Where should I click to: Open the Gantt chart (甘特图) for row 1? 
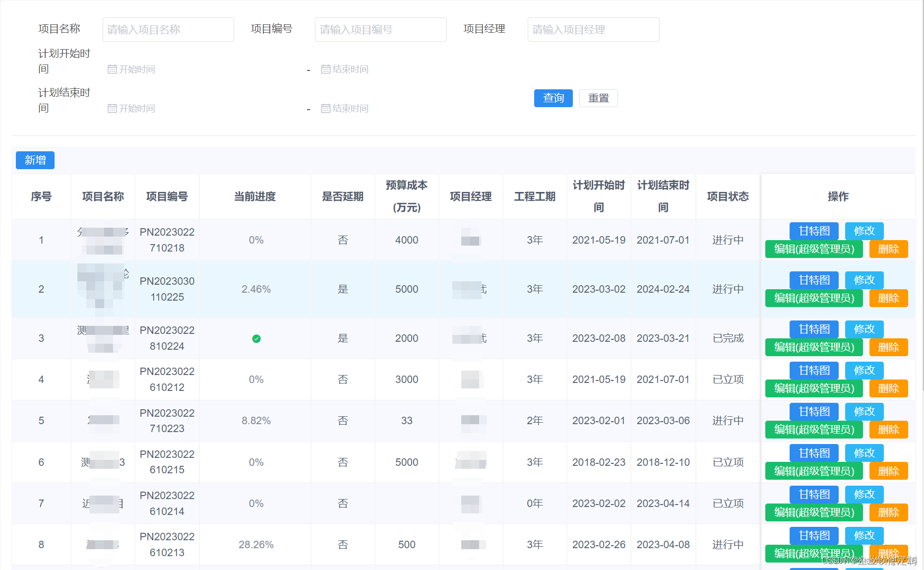[813, 231]
